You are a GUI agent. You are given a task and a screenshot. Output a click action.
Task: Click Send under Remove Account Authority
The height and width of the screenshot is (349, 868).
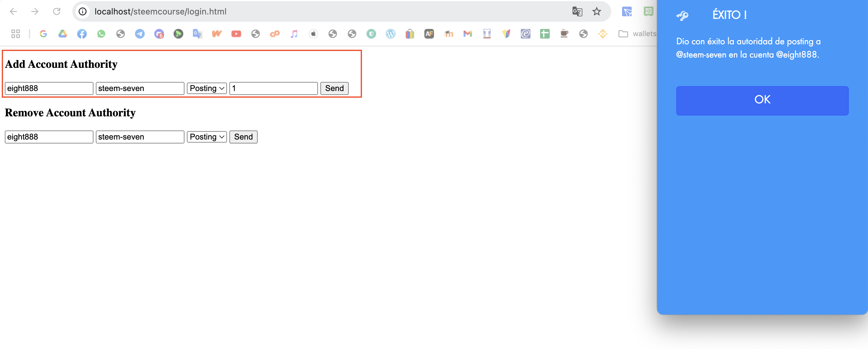(x=243, y=137)
